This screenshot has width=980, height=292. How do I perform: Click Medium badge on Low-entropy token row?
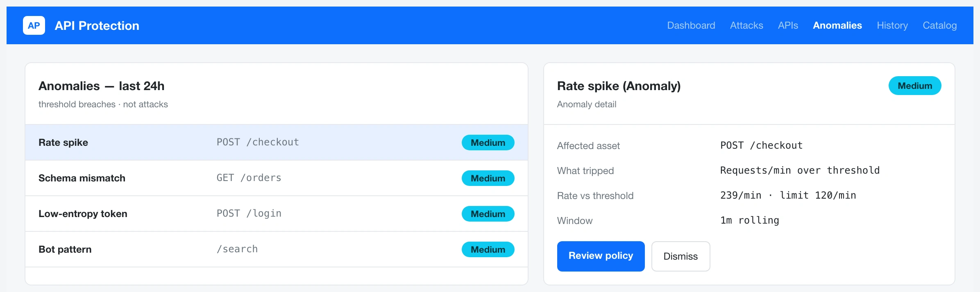pyautogui.click(x=488, y=214)
